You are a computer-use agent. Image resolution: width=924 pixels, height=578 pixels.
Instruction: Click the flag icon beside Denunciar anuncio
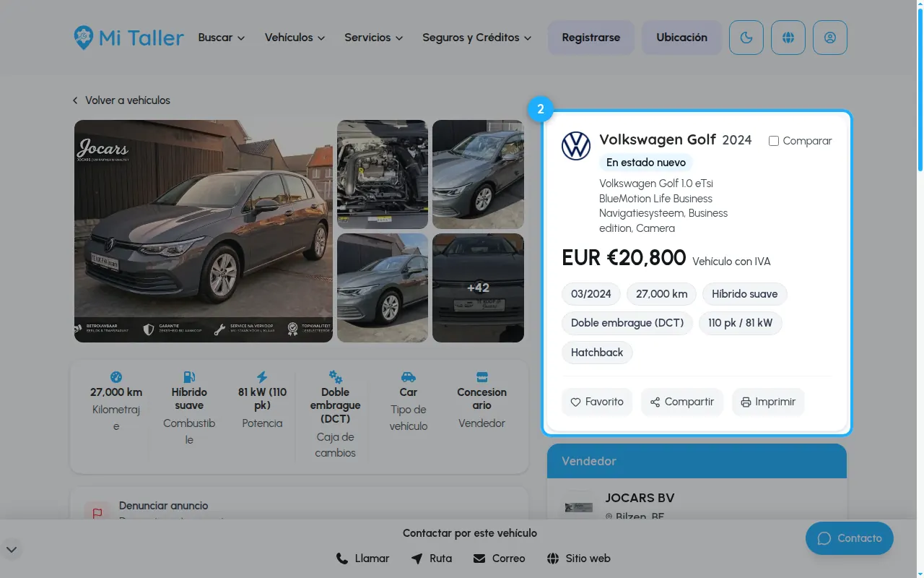97,514
